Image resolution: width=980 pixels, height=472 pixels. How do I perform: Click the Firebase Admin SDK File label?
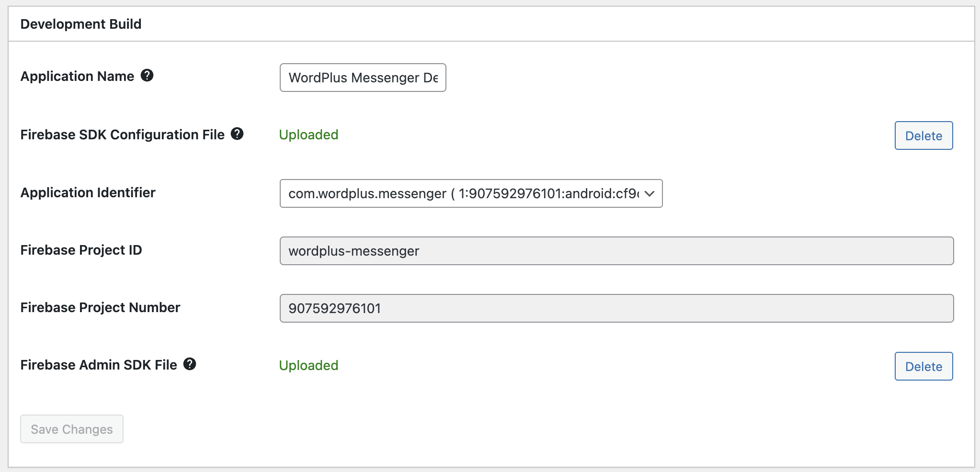point(99,365)
